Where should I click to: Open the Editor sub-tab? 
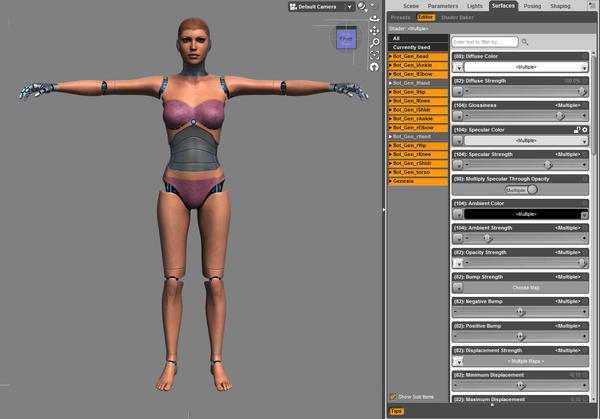(425, 17)
